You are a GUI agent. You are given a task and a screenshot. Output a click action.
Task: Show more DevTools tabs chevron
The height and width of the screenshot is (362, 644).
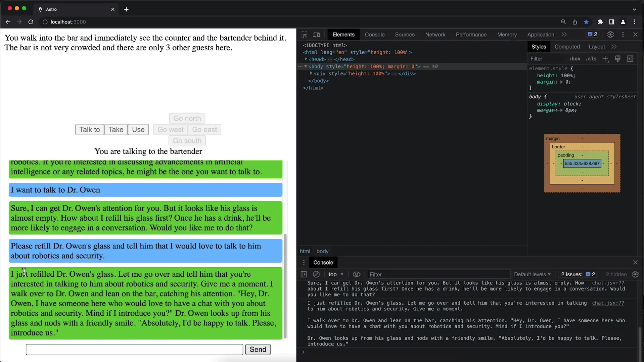[x=564, y=35]
